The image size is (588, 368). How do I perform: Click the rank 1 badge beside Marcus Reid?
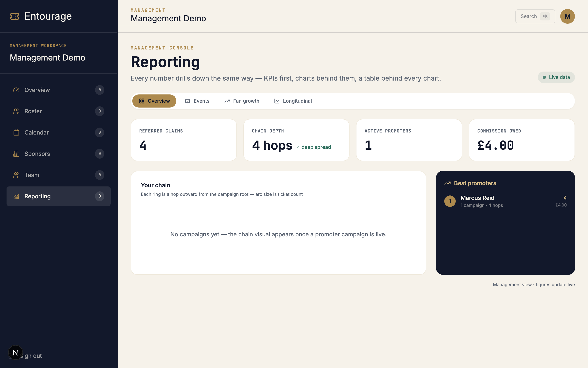450,201
